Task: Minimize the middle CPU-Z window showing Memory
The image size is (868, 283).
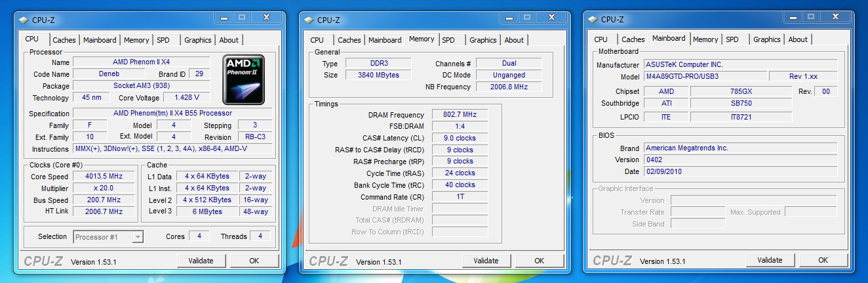Action: point(502,16)
